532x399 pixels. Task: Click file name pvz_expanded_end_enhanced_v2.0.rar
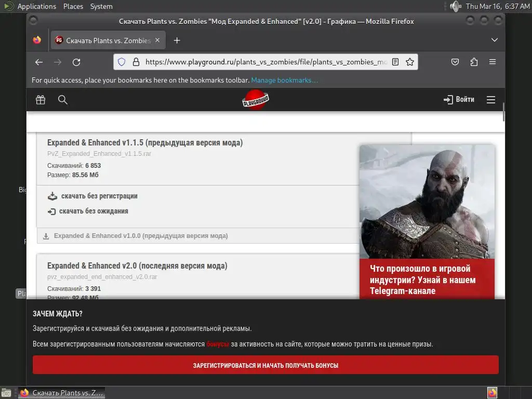(x=102, y=277)
